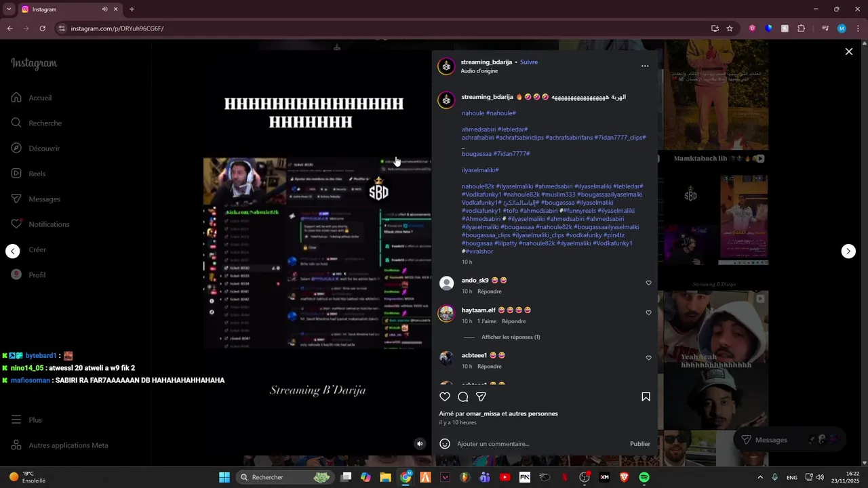This screenshot has height=488, width=868.
Task: Open emoji picker in comment box
Action: [x=445, y=444]
